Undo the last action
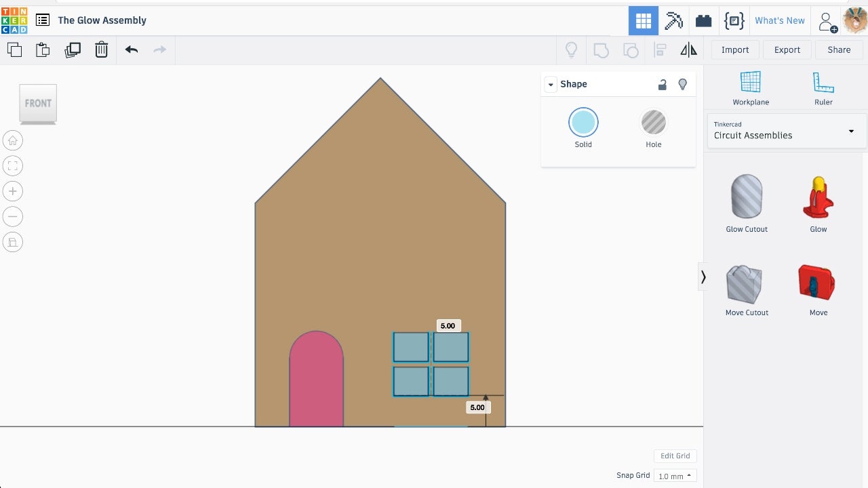This screenshot has height=488, width=868. click(132, 49)
